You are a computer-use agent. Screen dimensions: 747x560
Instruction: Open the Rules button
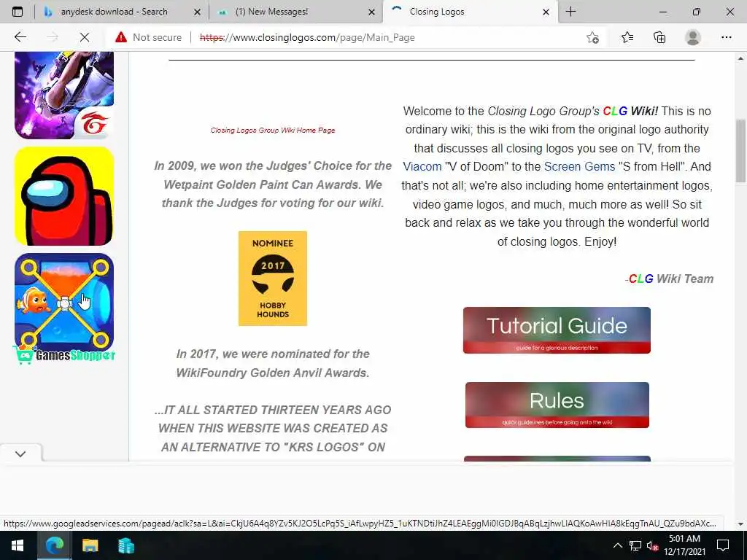coord(557,405)
